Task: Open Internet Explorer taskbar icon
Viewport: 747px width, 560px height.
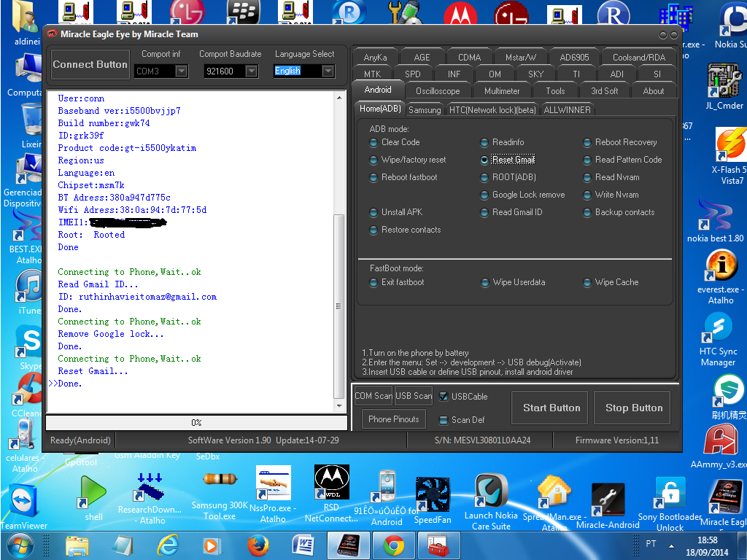Action: [168, 545]
